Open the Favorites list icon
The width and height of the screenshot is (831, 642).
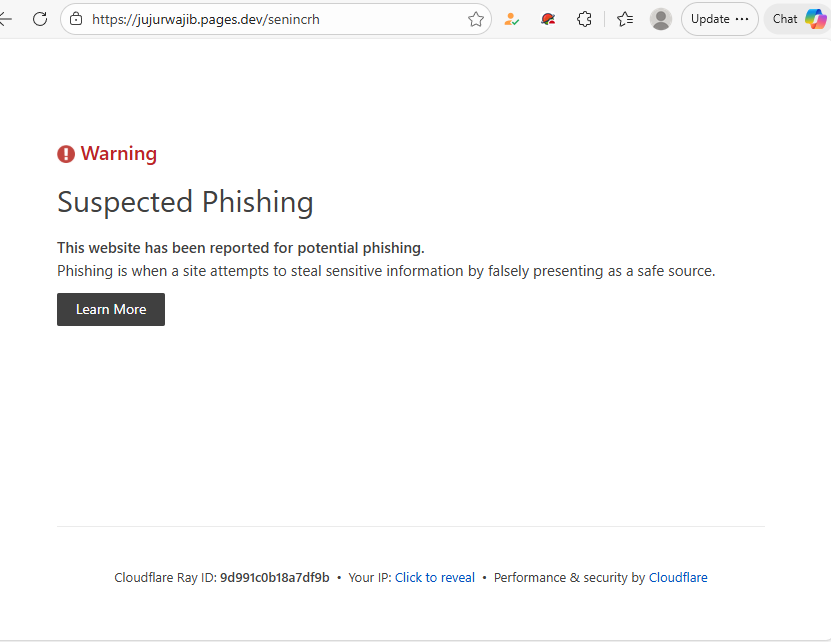coord(625,19)
